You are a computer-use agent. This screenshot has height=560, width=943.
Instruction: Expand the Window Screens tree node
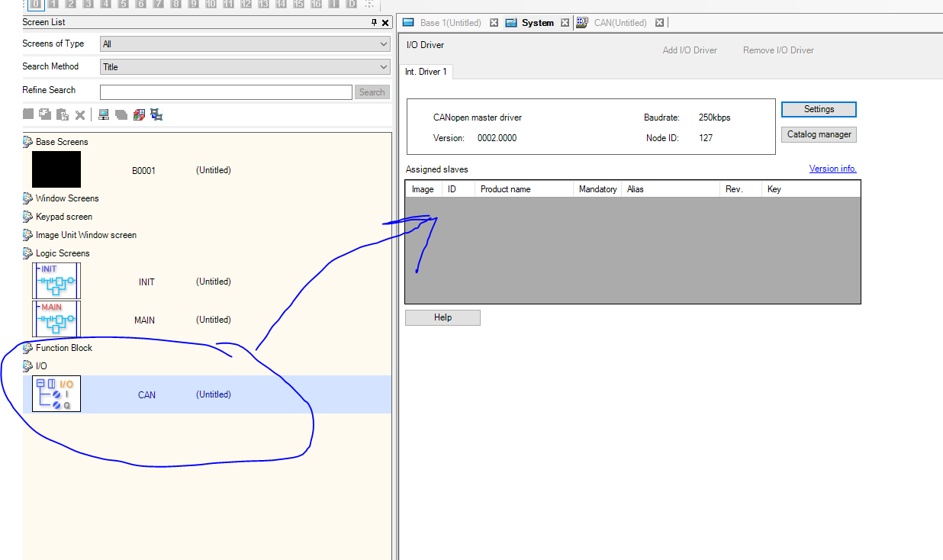pos(28,198)
